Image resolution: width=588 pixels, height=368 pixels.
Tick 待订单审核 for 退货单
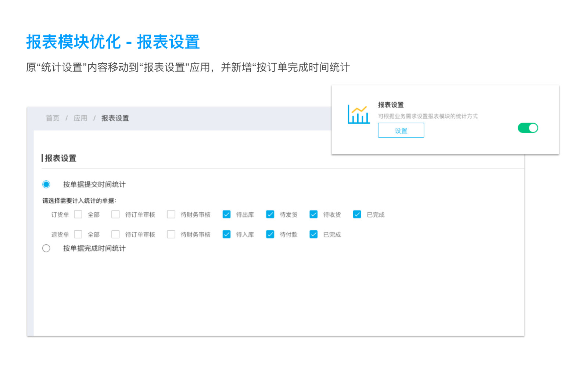[115, 234]
